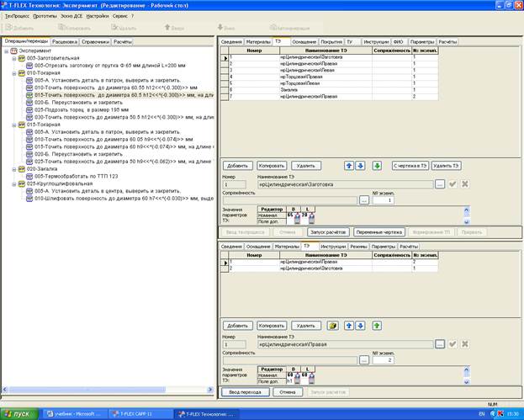The image size is (524, 420).
Task: Click the Запуск расчётов button in upper panel
Action: click(328, 232)
